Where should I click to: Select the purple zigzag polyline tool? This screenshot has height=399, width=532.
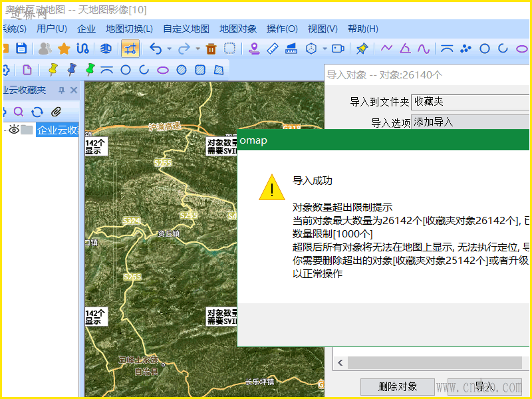pos(386,48)
